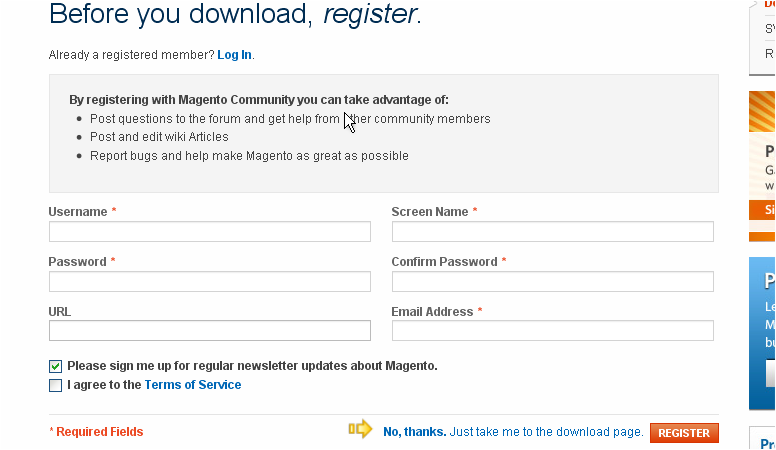Click the yellow arrow icon beside No, thanks

[360, 429]
